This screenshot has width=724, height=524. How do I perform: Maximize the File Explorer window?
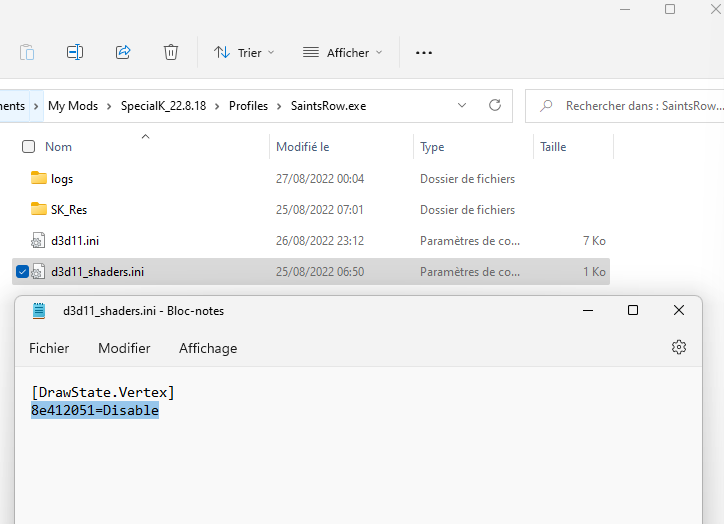tap(670, 9)
